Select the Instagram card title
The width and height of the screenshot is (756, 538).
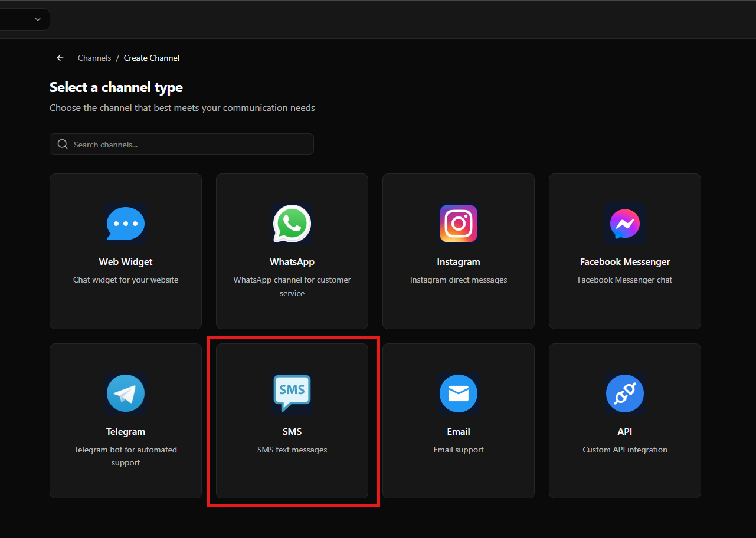pyautogui.click(x=459, y=262)
